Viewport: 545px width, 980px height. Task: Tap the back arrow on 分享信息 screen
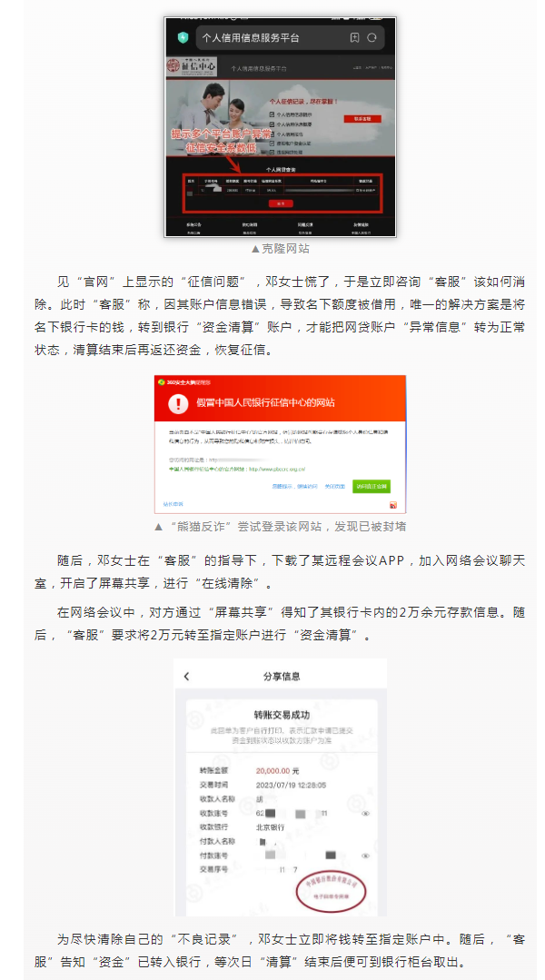[x=186, y=677]
